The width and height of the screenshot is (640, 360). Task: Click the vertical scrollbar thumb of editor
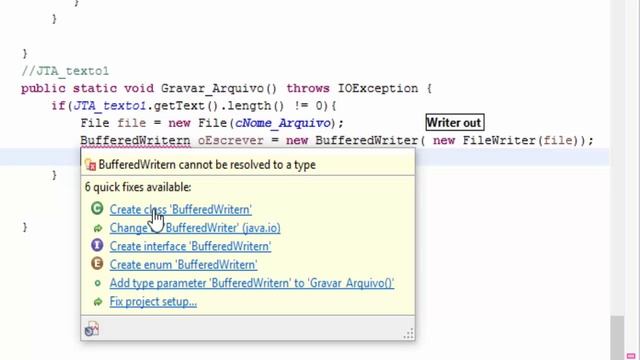click(x=617, y=337)
